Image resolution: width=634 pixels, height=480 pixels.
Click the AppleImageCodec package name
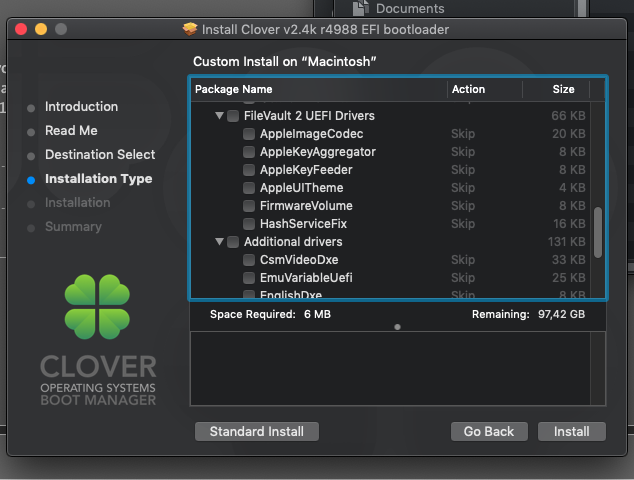pyautogui.click(x=311, y=134)
